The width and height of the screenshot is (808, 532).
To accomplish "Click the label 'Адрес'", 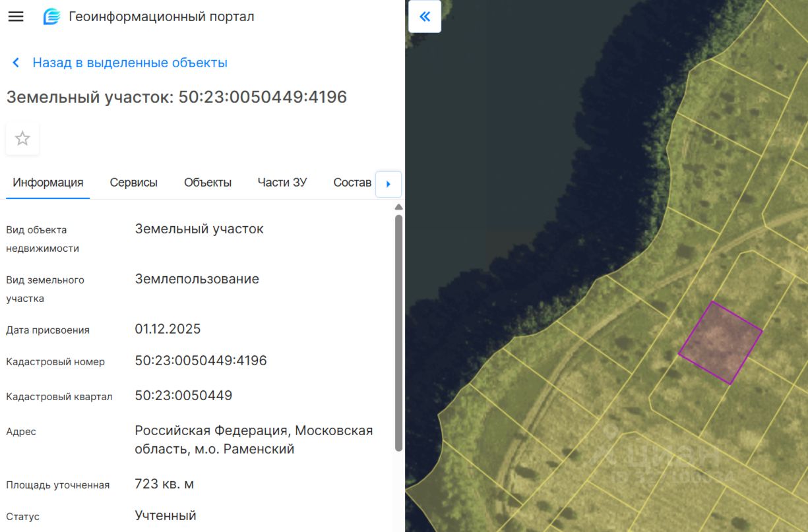I will (21, 432).
